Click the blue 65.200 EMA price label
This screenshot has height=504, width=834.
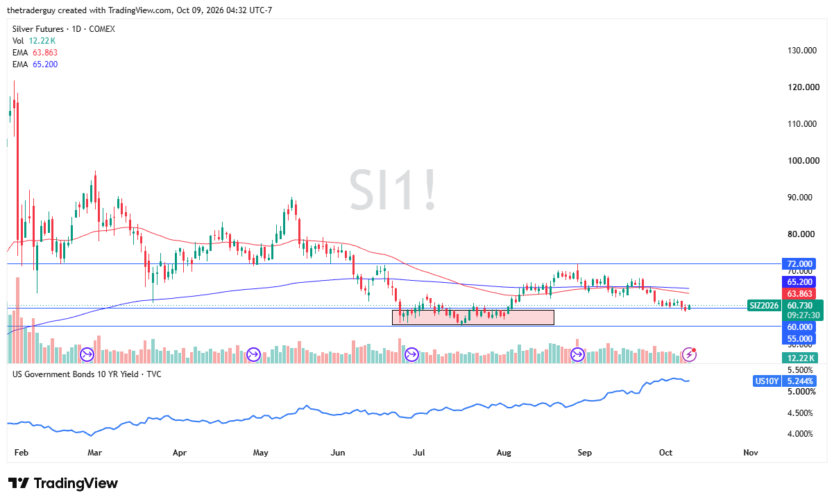pyautogui.click(x=800, y=282)
